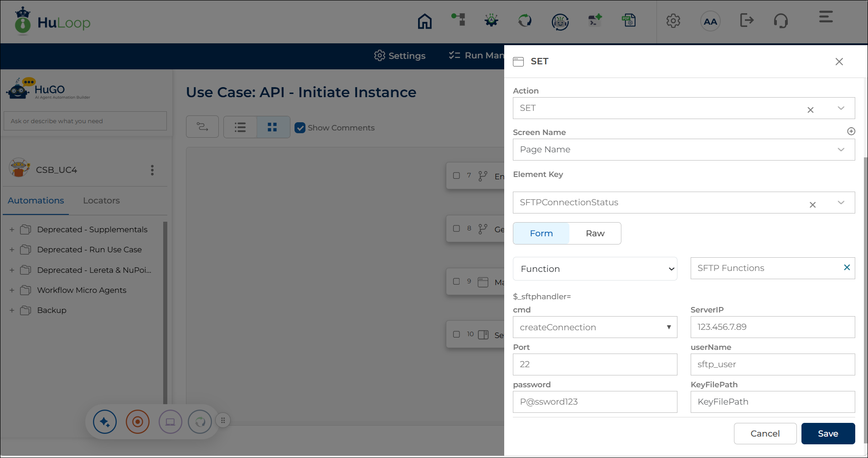Viewport: 868px width, 458px height.
Task: Check the box for step 9
Action: click(x=456, y=281)
